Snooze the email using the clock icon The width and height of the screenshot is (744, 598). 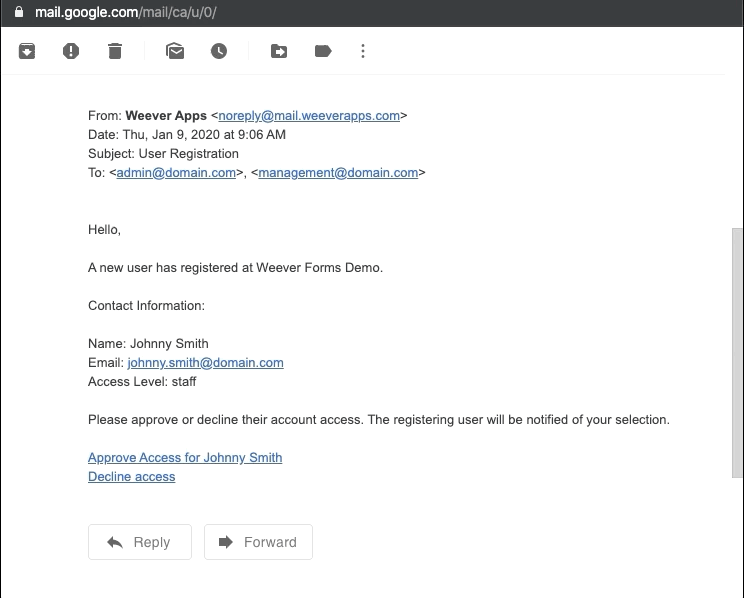(219, 51)
